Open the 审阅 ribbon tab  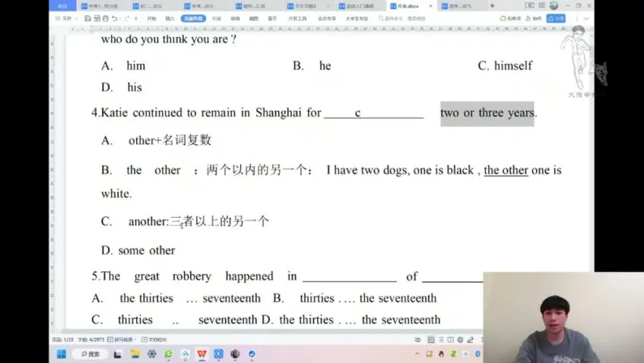click(x=235, y=18)
